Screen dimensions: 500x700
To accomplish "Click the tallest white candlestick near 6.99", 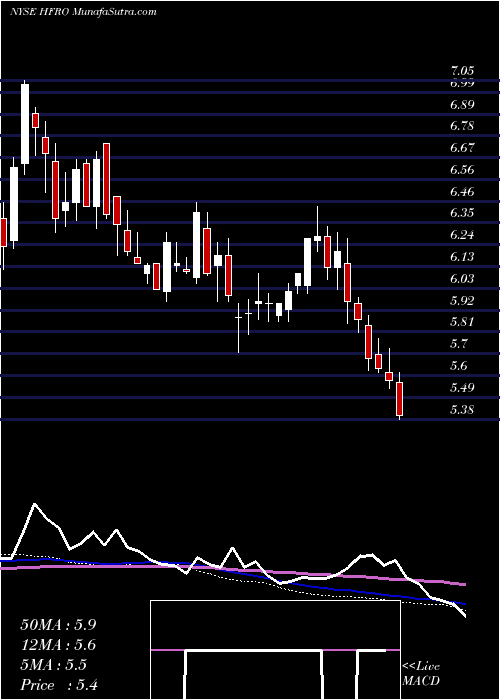I will [25, 124].
